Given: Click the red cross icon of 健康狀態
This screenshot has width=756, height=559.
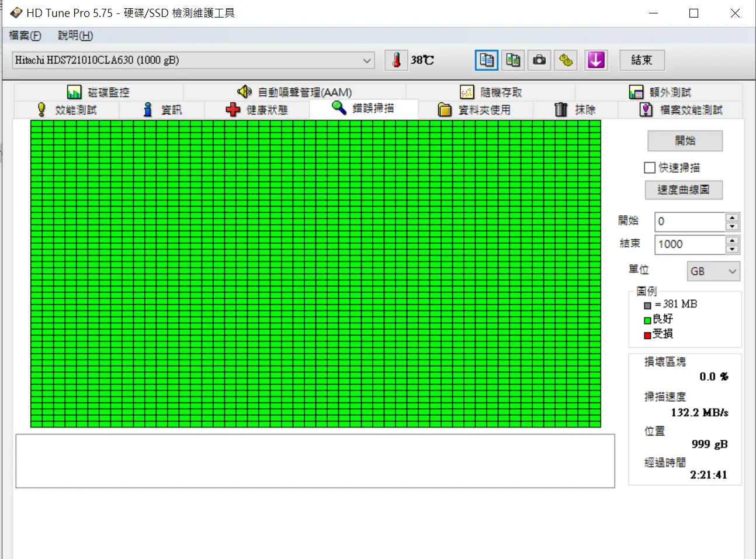Looking at the screenshot, I should [x=233, y=109].
